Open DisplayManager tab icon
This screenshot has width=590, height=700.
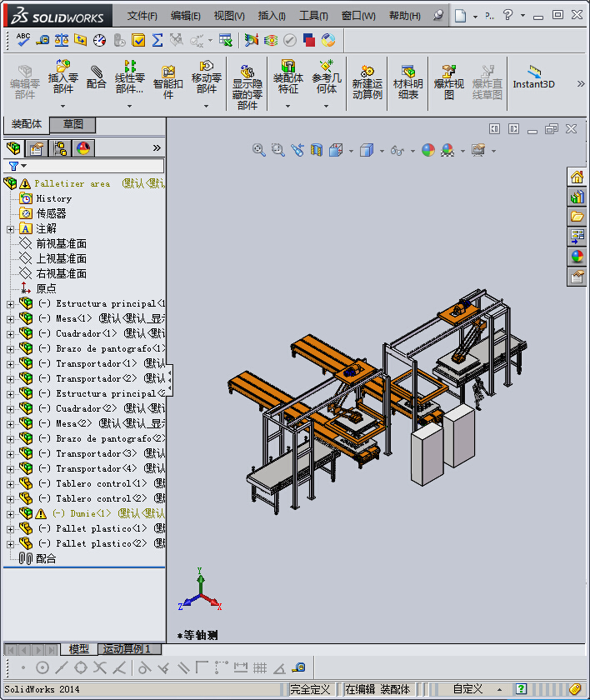[x=83, y=147]
